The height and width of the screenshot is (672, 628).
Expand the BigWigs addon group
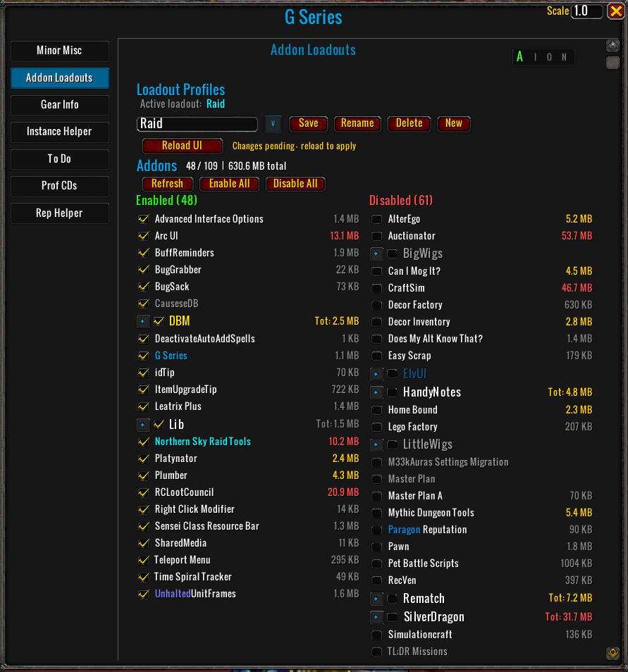[376, 254]
